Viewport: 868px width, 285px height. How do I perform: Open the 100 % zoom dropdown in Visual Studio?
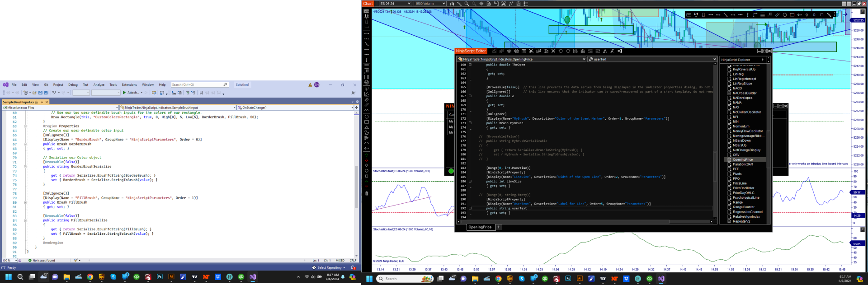click(9, 260)
